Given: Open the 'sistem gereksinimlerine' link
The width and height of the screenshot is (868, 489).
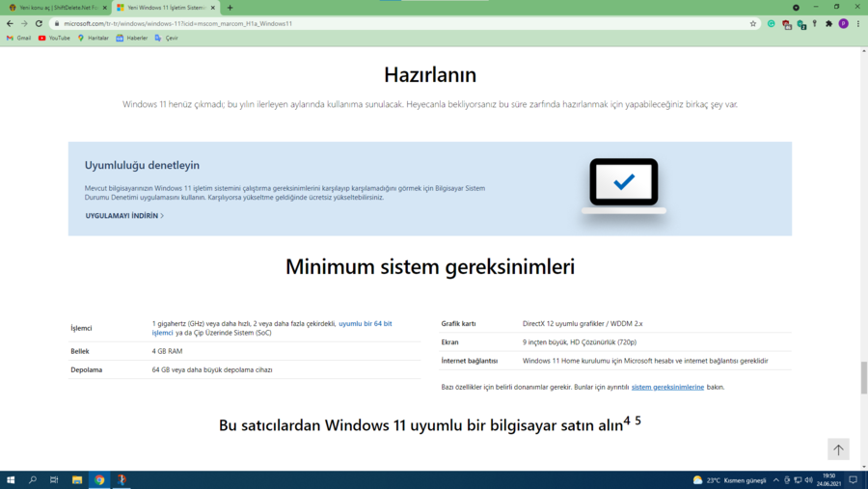Looking at the screenshot, I should 667,387.
